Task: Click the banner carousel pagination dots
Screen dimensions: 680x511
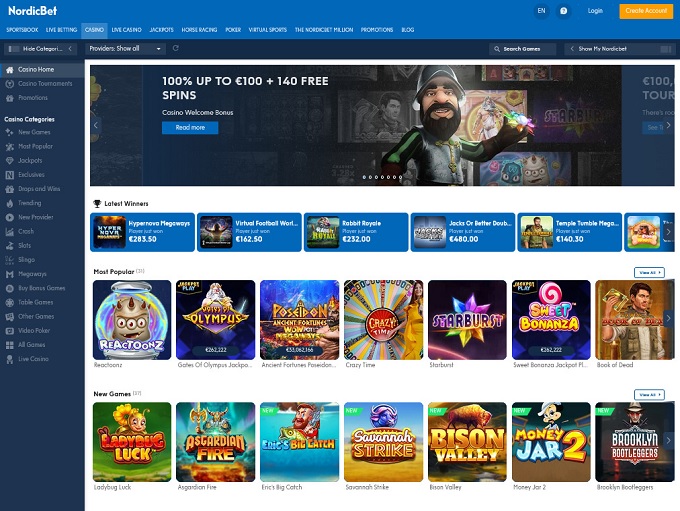Action: 382,177
